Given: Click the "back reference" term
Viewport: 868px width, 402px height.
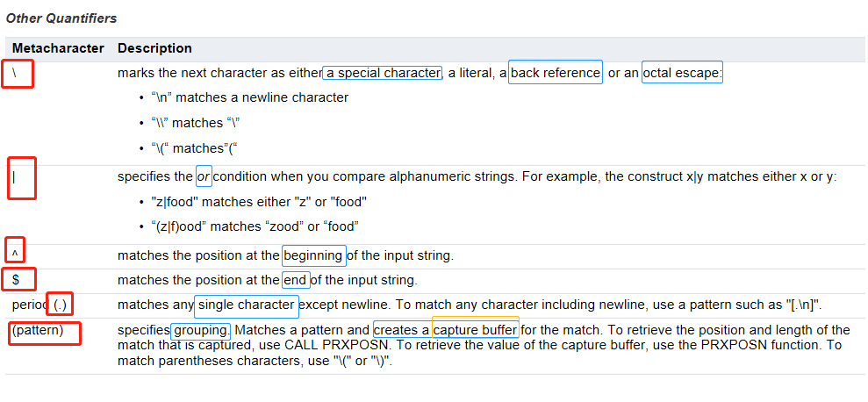Looking at the screenshot, I should pyautogui.click(x=556, y=73).
